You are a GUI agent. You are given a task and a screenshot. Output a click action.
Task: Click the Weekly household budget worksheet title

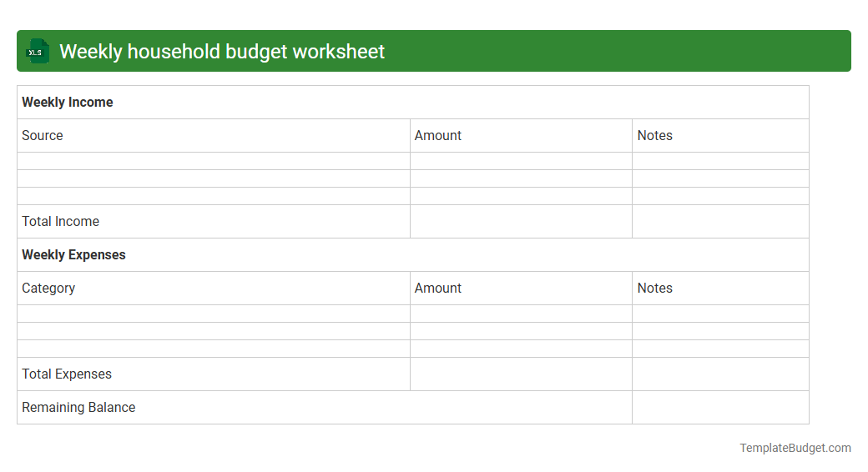pos(221,52)
